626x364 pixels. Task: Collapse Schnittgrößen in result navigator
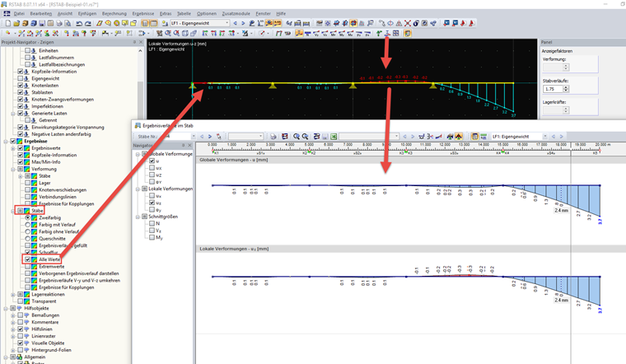tap(138, 217)
